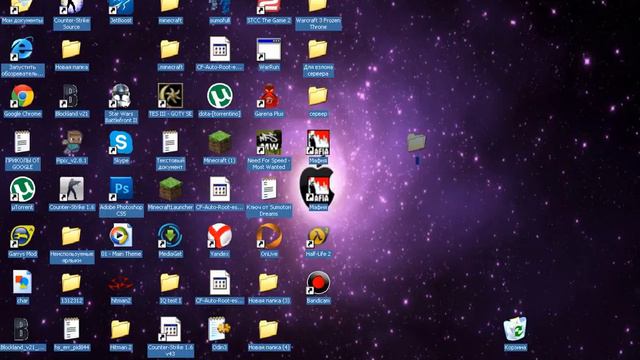Select the Minecraft (1) grass block icon

220,142
